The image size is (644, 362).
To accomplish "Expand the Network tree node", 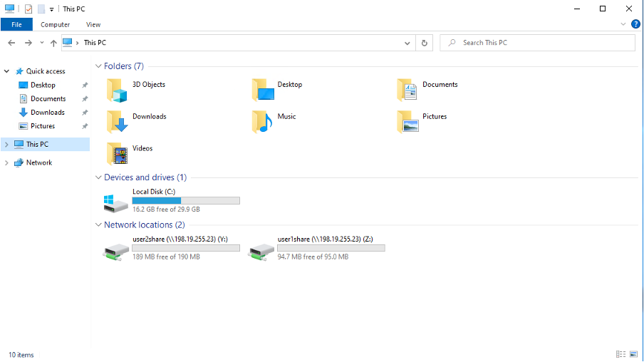I will [6, 162].
